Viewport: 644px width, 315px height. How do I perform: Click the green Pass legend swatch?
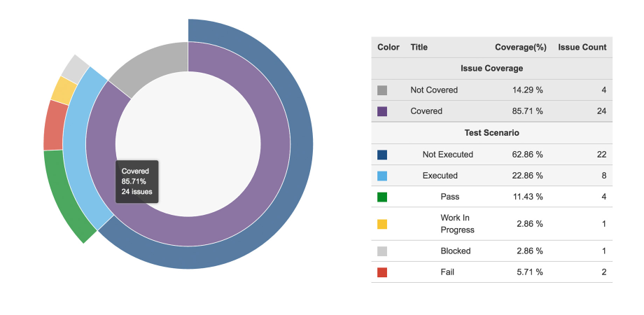click(382, 197)
